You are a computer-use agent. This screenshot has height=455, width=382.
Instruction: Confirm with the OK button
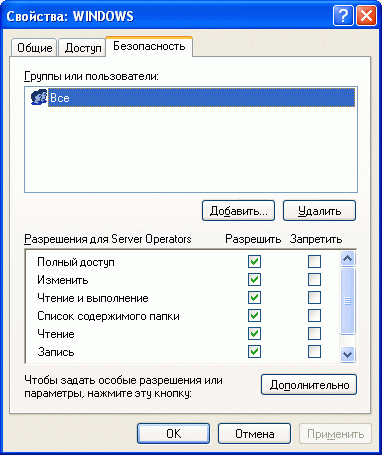pyautogui.click(x=173, y=434)
